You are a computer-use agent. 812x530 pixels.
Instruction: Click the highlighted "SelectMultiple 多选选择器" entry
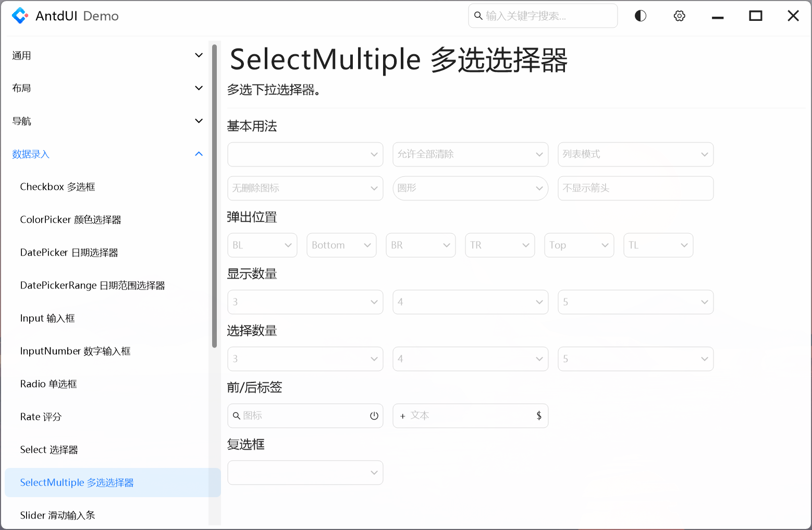(77, 483)
